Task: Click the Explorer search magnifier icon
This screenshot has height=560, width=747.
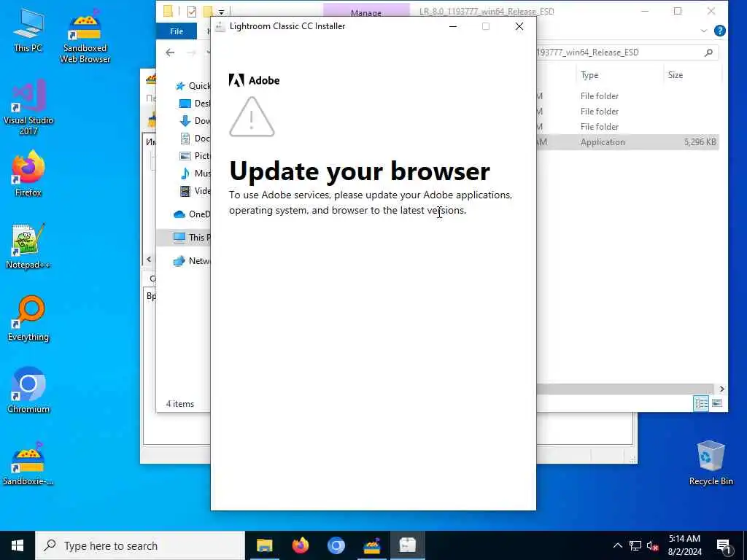Action: click(709, 52)
